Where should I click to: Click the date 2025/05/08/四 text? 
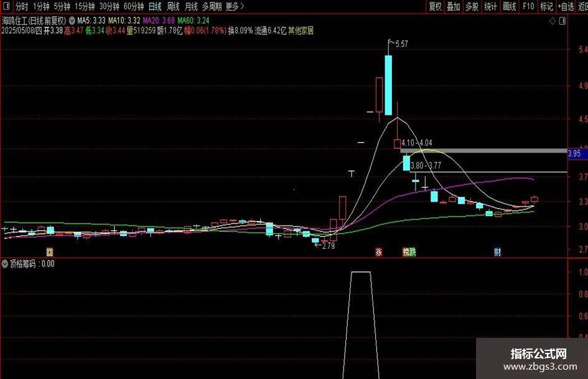pyautogui.click(x=22, y=30)
